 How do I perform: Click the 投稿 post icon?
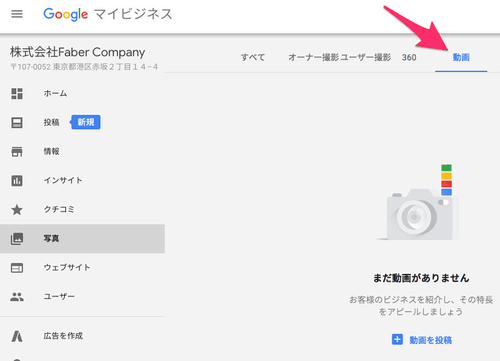[x=17, y=123]
